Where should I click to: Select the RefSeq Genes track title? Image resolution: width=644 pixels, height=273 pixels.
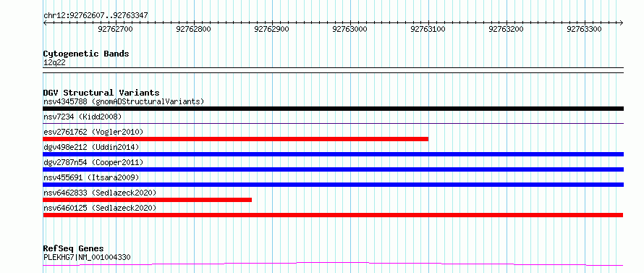point(74,249)
